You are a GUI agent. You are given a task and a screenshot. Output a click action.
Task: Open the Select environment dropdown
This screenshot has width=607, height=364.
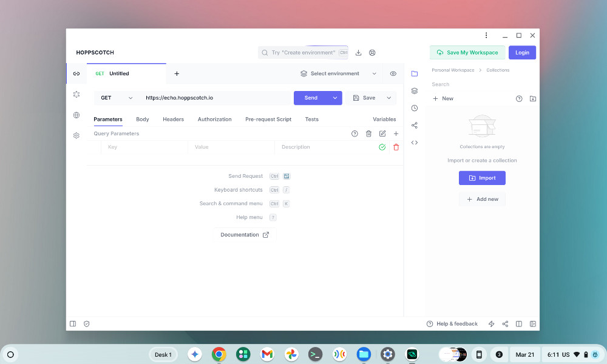coord(338,73)
